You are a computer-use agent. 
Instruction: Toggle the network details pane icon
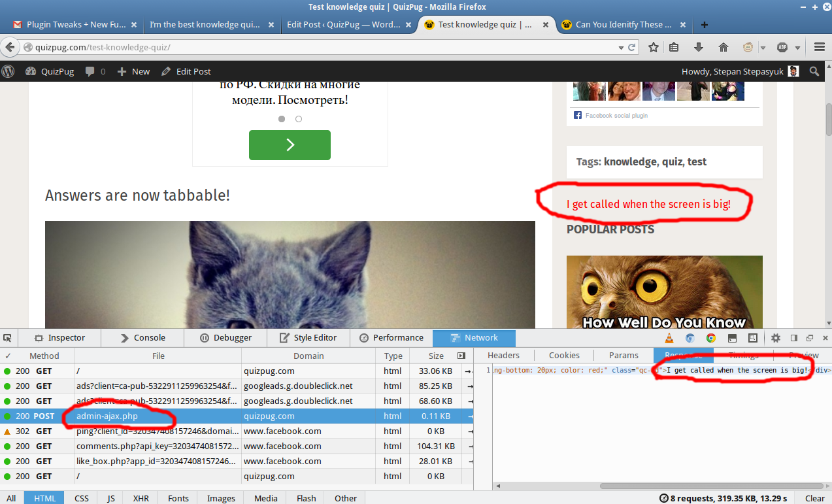(x=461, y=356)
